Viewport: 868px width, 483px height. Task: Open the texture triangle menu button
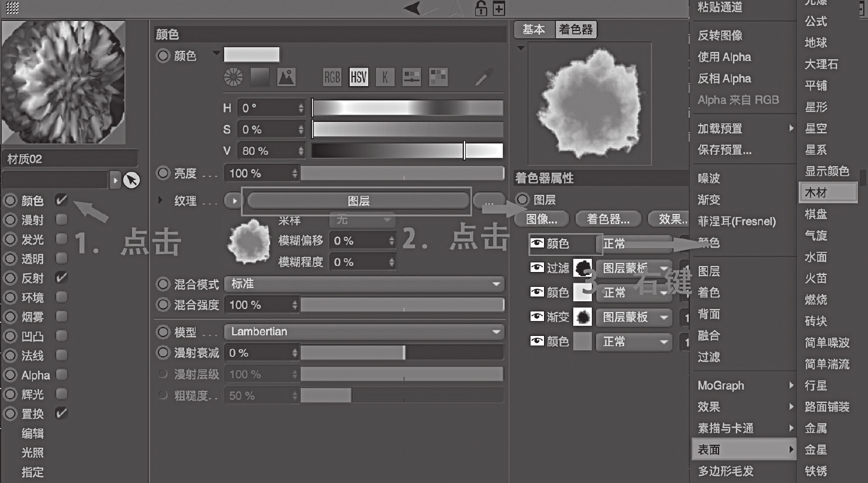(233, 201)
